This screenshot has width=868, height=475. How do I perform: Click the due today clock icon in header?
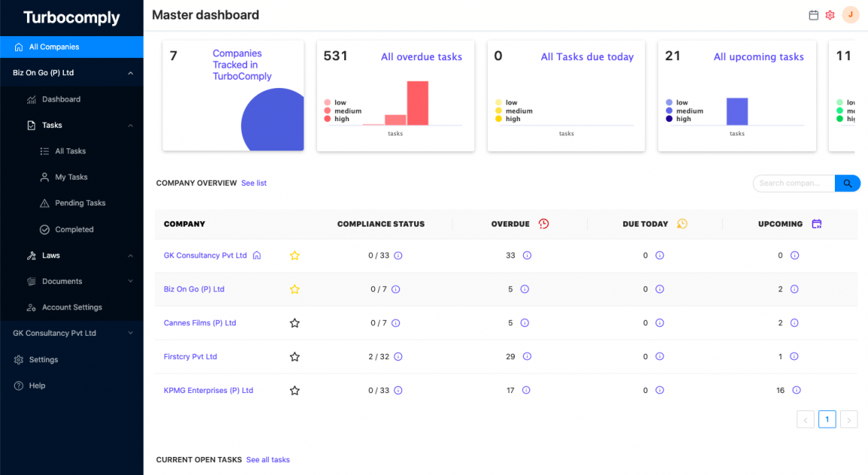click(x=682, y=224)
